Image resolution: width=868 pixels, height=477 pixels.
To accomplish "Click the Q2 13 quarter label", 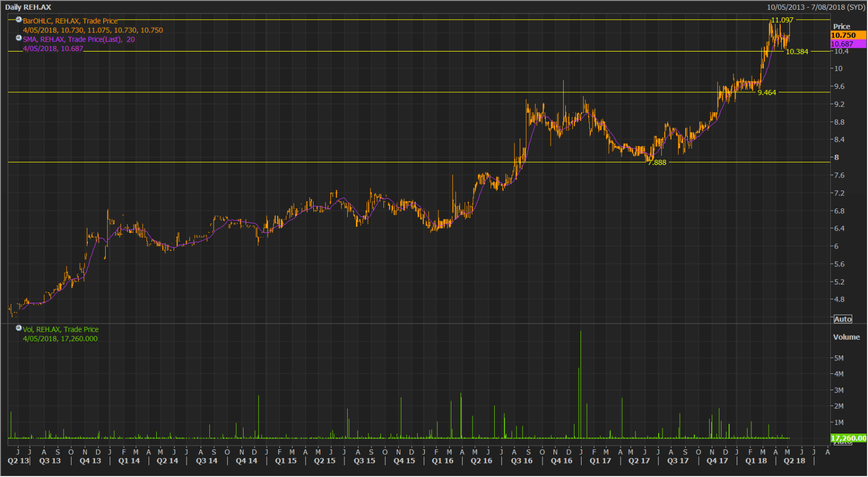I will click(18, 461).
